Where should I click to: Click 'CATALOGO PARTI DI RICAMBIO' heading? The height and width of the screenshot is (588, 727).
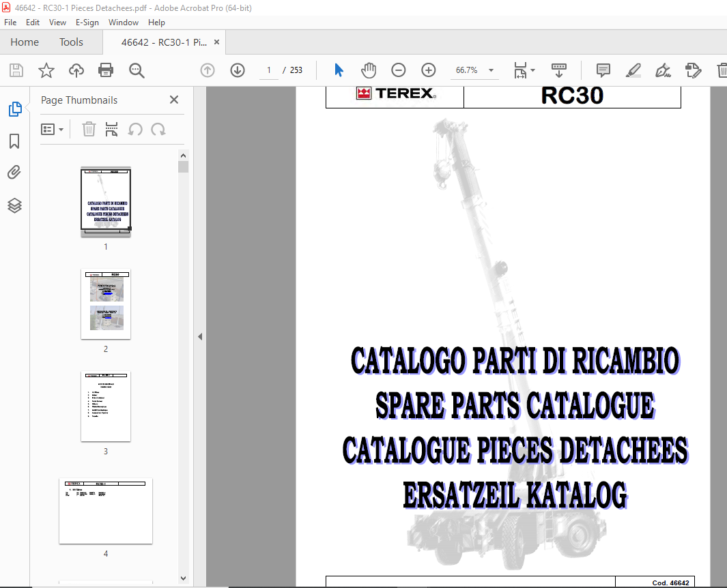pos(515,361)
